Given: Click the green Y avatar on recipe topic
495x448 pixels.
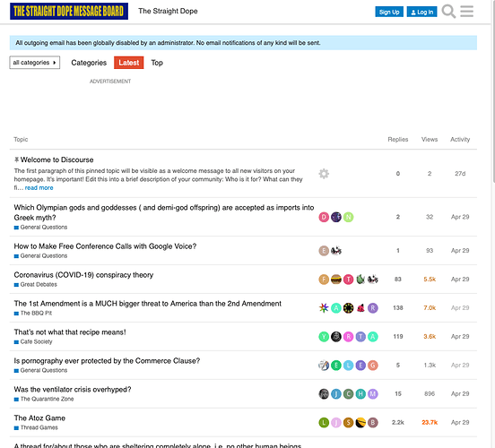Looking at the screenshot, I should 324,337.
